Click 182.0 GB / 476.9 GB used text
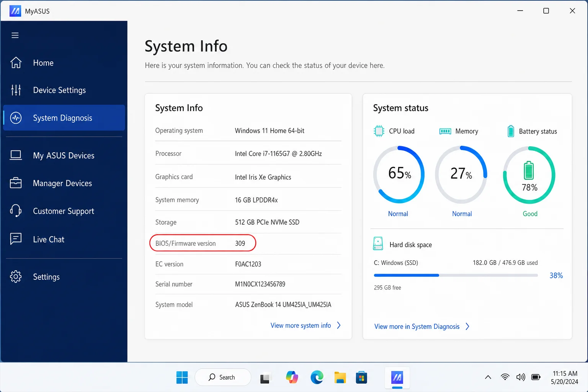 505,263
